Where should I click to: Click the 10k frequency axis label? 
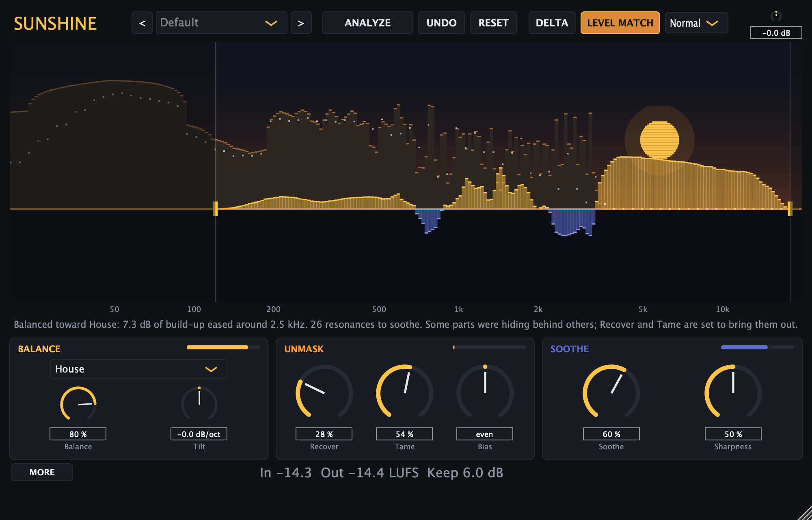point(723,309)
